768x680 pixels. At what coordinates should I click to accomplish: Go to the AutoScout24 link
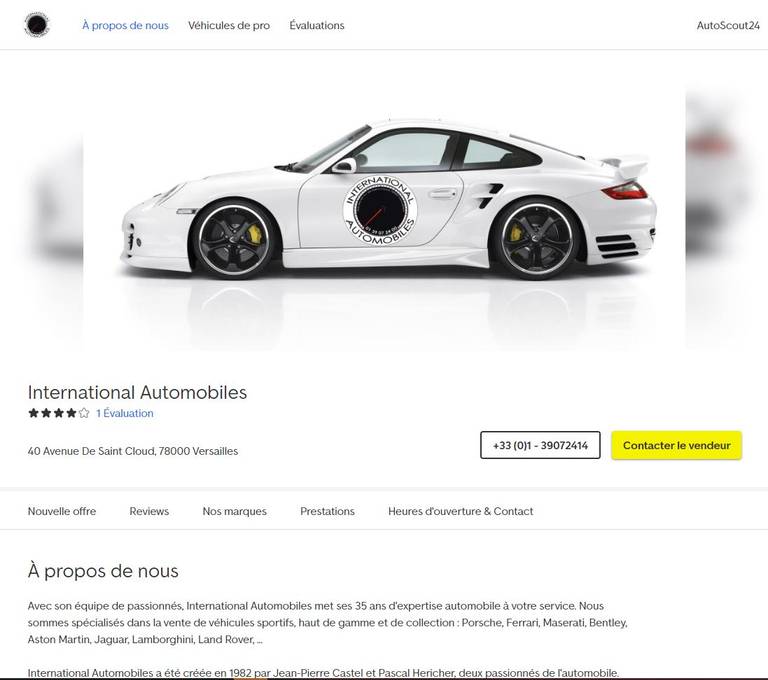pos(728,25)
